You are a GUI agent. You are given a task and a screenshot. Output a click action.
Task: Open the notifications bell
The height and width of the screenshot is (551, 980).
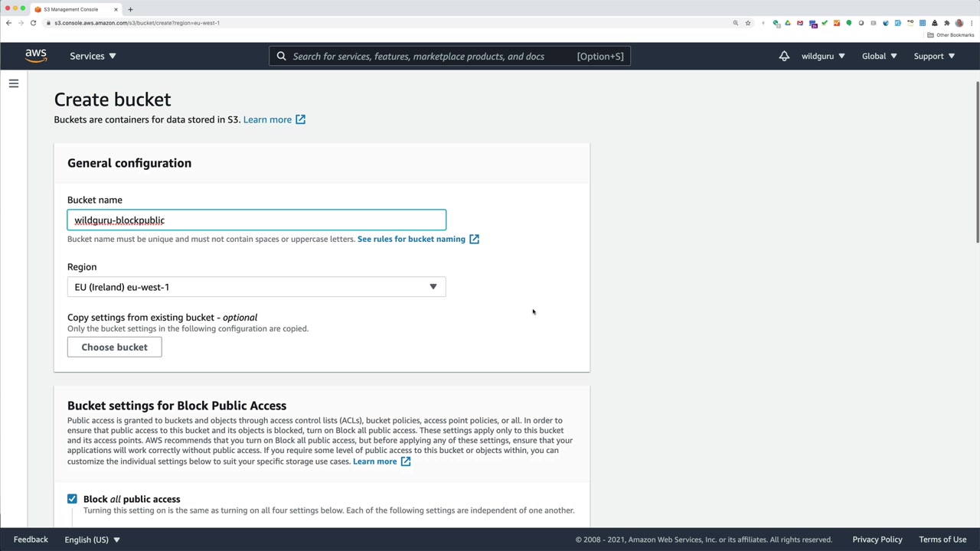click(784, 56)
